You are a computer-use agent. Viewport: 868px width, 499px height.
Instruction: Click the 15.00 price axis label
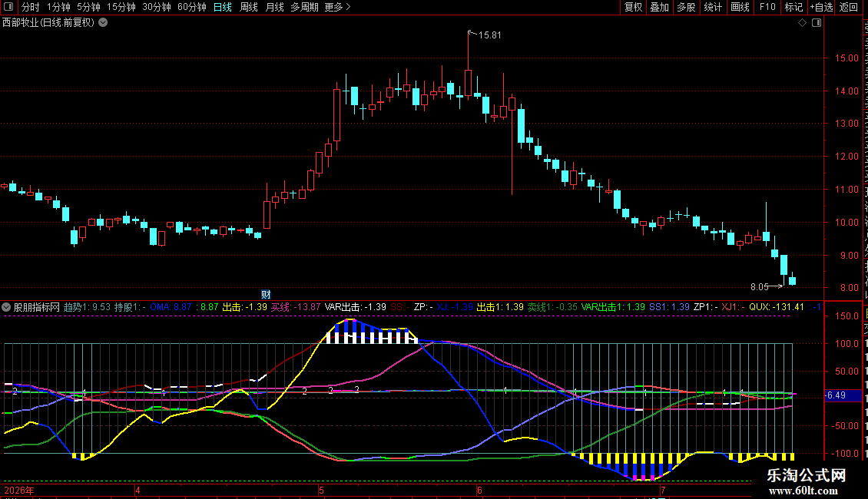[846, 58]
